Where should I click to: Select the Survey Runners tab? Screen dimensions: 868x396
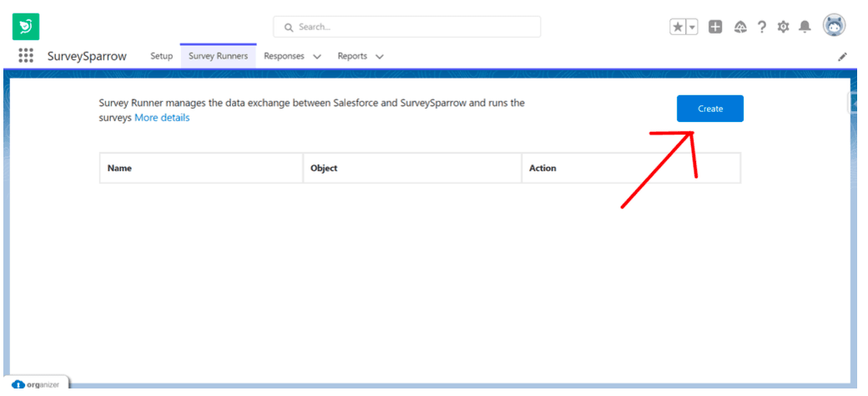point(218,56)
